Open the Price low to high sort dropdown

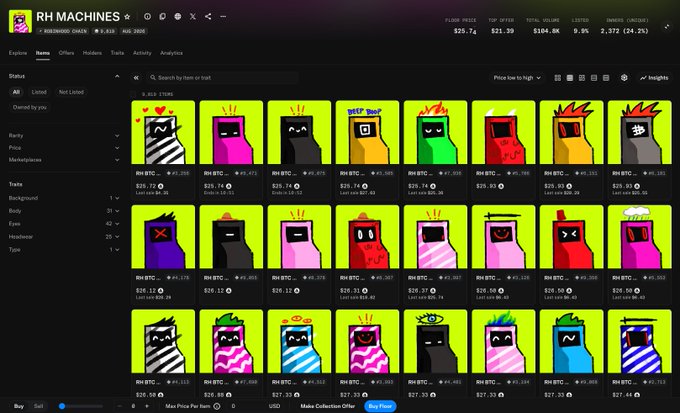(517, 78)
